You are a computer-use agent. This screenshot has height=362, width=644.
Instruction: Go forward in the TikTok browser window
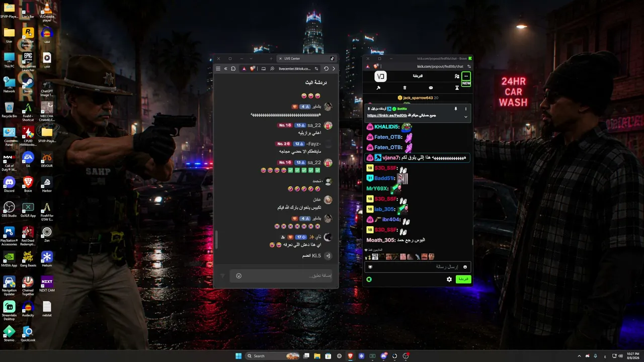pos(333,69)
